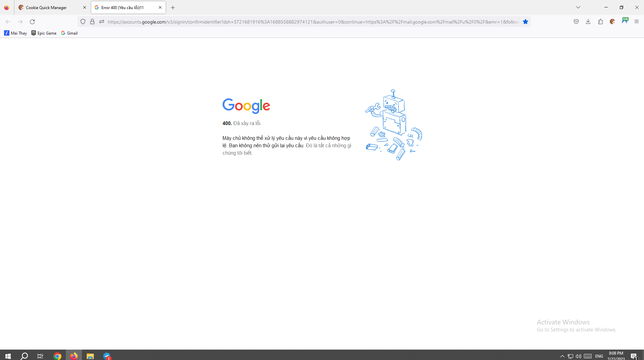
Task: Open Telegram from taskbar
Action: pyautogui.click(x=107, y=356)
